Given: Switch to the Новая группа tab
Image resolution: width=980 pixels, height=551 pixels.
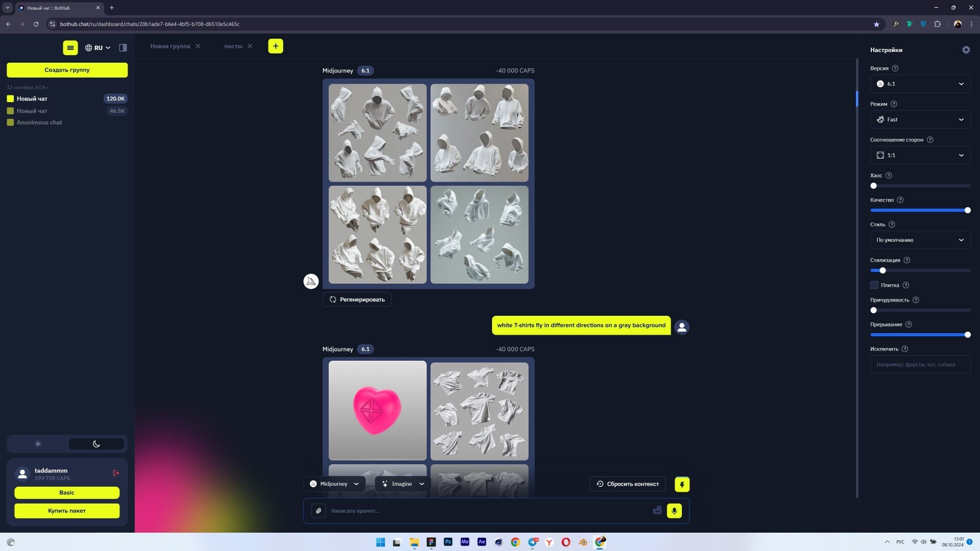Looking at the screenshot, I should (170, 46).
